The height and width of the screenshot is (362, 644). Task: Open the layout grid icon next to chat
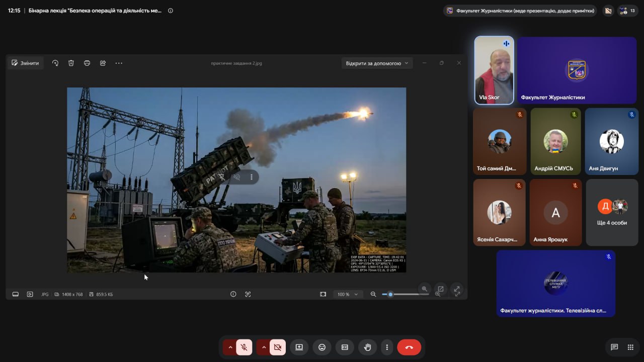tap(630, 347)
